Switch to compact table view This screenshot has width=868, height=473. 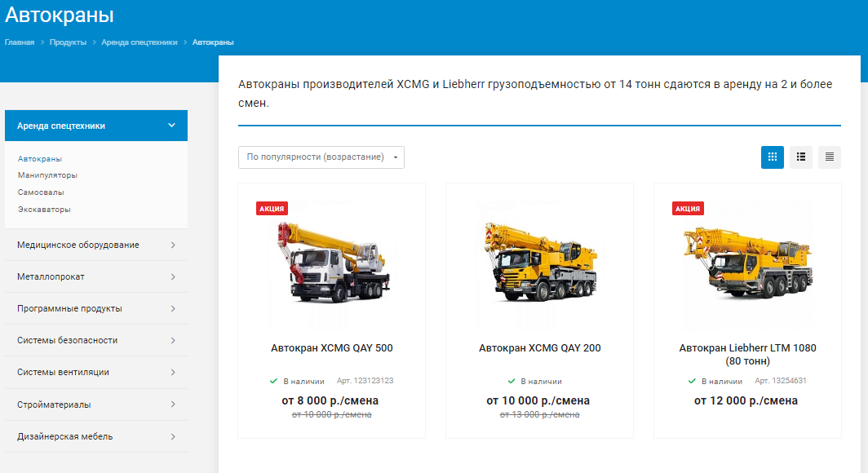[x=829, y=157]
